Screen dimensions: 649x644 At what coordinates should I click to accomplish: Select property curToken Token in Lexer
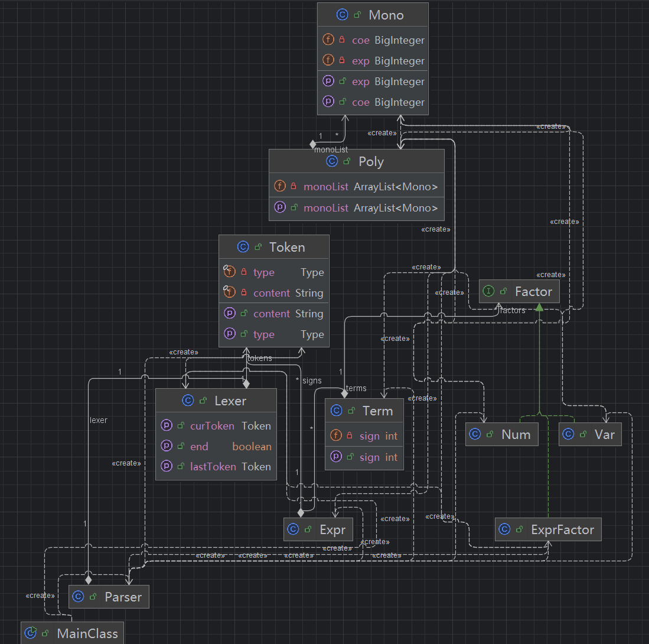[216, 426]
